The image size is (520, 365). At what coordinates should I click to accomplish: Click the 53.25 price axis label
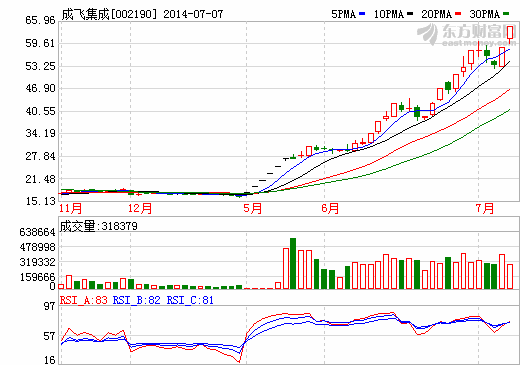[x=40, y=66]
